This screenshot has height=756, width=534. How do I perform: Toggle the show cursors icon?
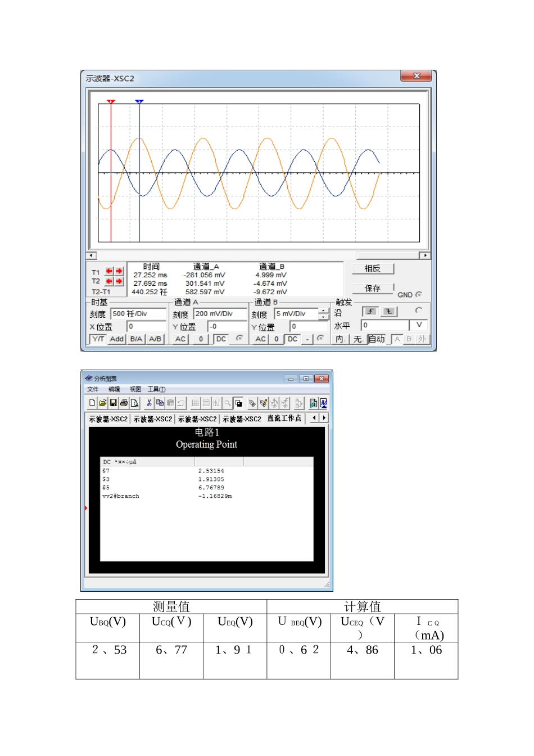217,403
